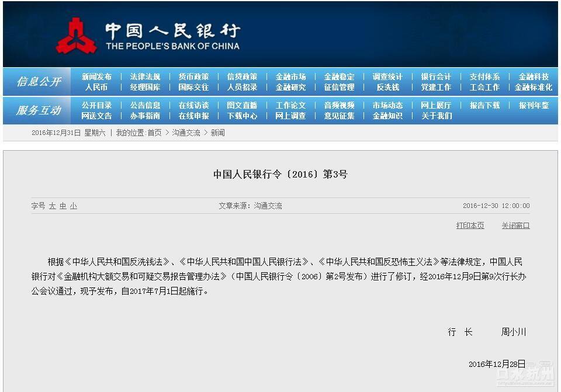Navigate to 金融知识

tap(387, 116)
